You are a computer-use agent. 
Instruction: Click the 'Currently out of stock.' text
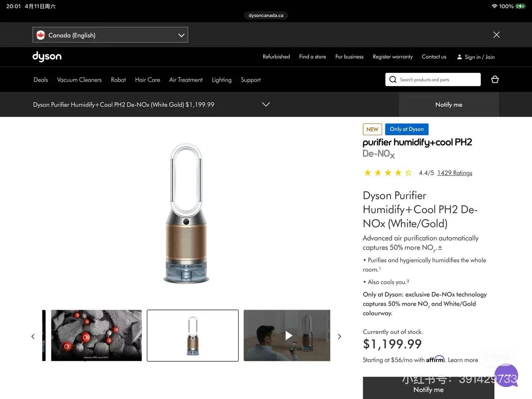coord(393,332)
